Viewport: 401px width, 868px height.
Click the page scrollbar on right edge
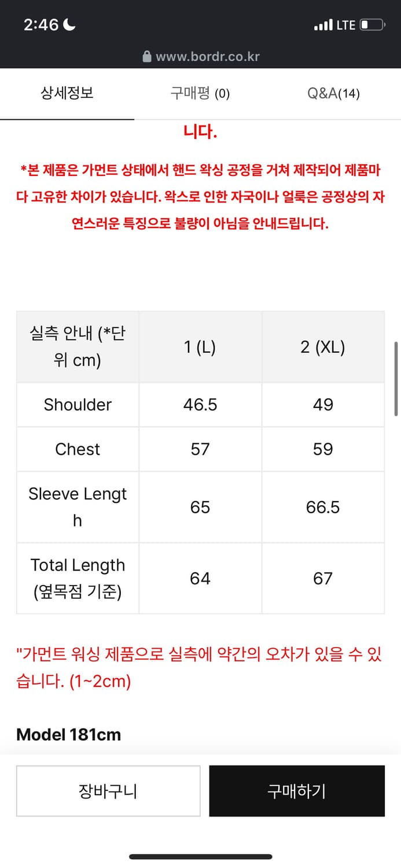click(x=396, y=379)
